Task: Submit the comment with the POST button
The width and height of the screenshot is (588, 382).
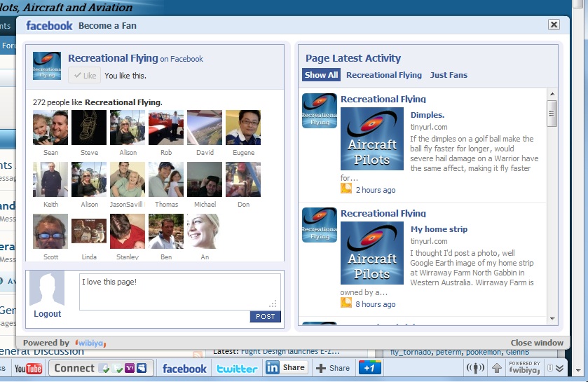Action: (265, 316)
